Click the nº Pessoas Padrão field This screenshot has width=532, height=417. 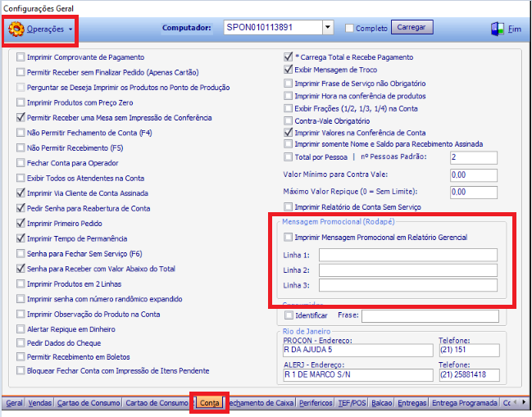[474, 157]
